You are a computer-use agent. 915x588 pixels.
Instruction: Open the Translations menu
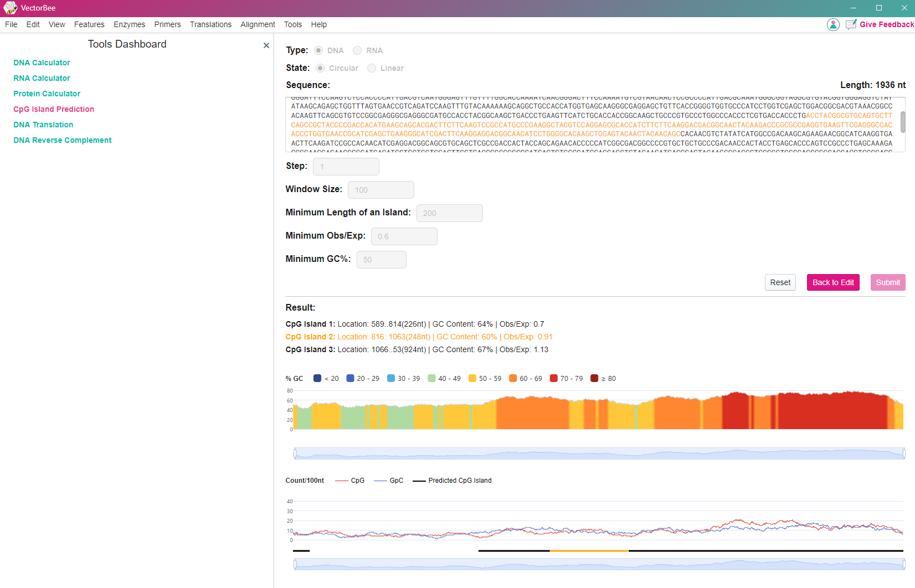point(210,24)
